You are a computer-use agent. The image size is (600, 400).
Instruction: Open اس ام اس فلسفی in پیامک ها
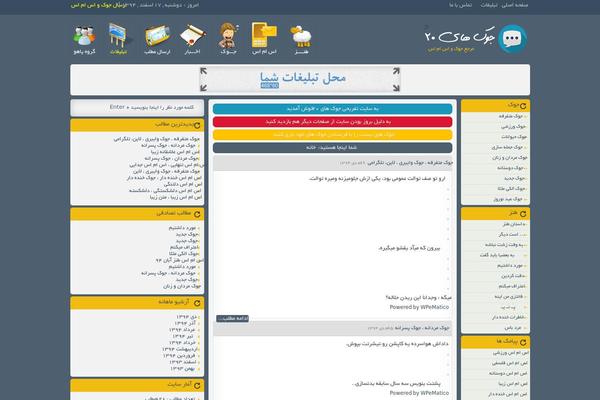click(x=510, y=363)
